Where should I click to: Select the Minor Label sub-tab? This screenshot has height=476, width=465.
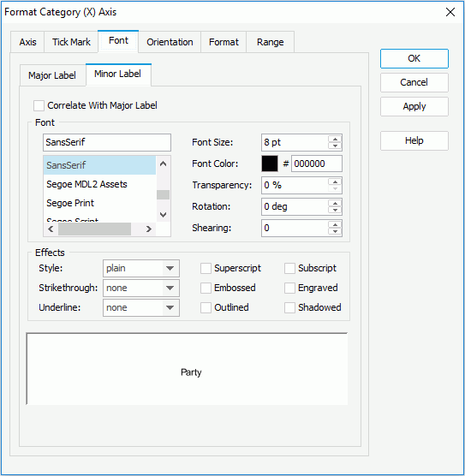click(x=118, y=74)
